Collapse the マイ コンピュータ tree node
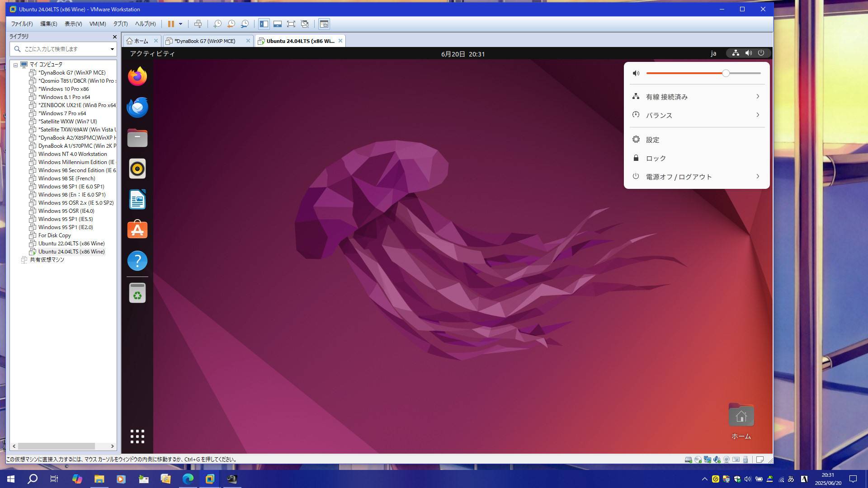Screen dimensions: 868x488 click(x=15, y=65)
